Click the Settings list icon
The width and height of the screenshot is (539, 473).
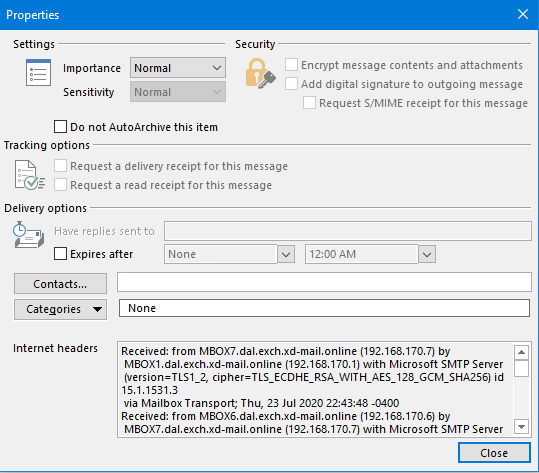click(38, 73)
